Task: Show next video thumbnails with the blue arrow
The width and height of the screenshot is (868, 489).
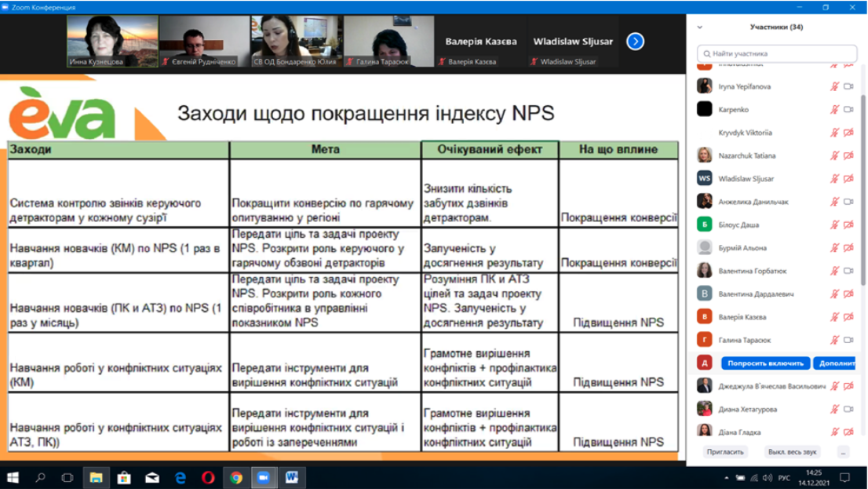Action: point(635,42)
